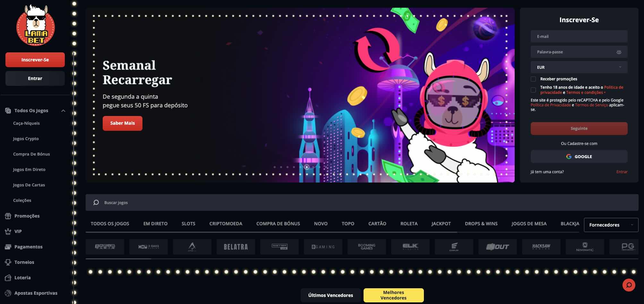Click the Saber Mais banner button
This screenshot has width=644, height=304.
coord(123,123)
